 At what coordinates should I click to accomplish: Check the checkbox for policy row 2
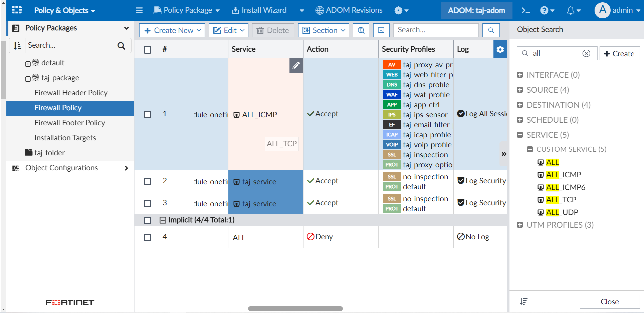148,182
